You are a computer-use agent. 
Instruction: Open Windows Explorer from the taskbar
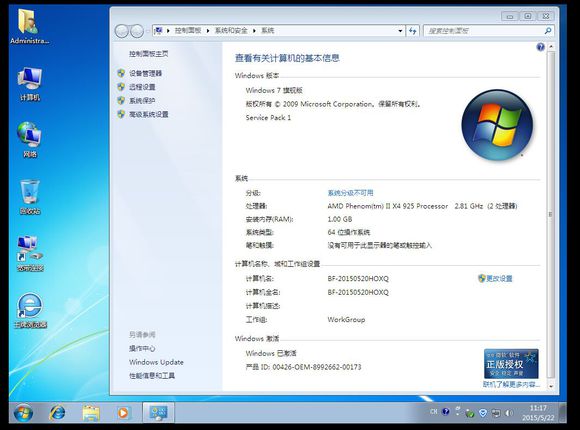(91, 413)
